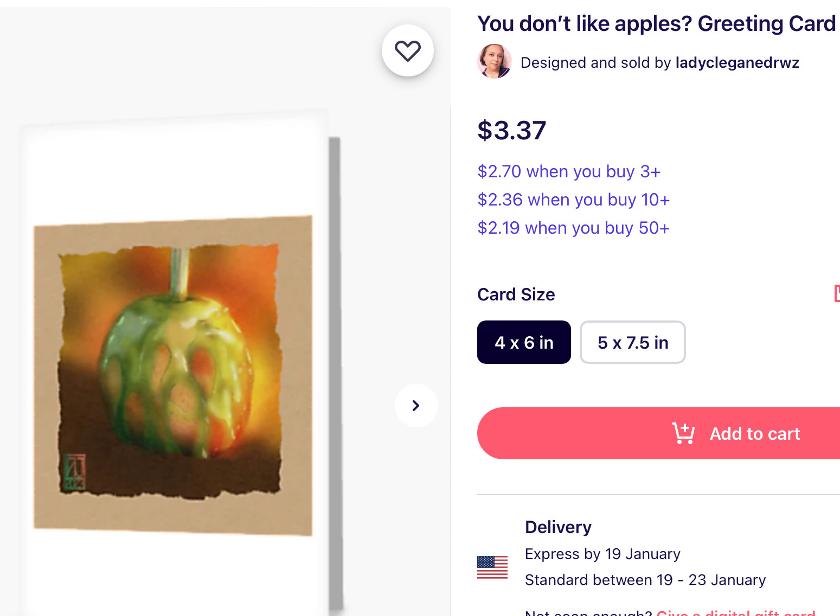Viewport: 840px width, 616px height.
Task: Visit ladycleganedrwz's shop link
Action: click(x=737, y=62)
